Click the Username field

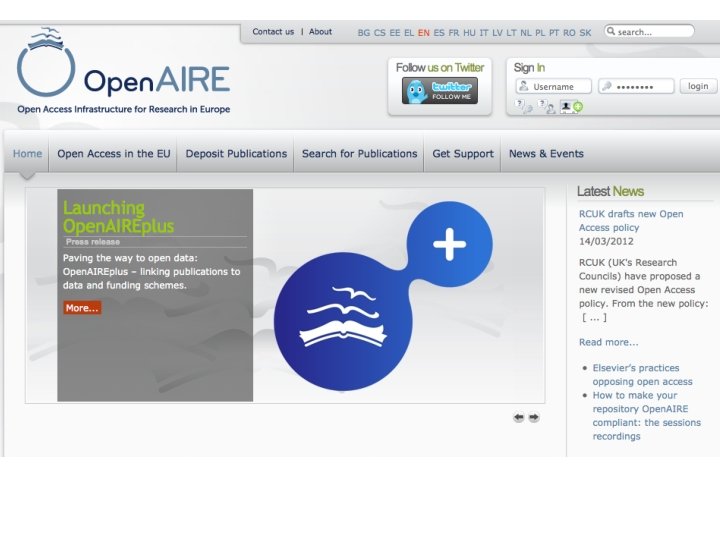[x=553, y=86]
